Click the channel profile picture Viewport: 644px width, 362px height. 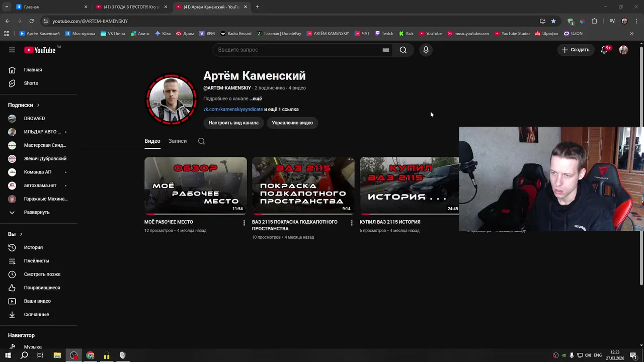(x=171, y=100)
